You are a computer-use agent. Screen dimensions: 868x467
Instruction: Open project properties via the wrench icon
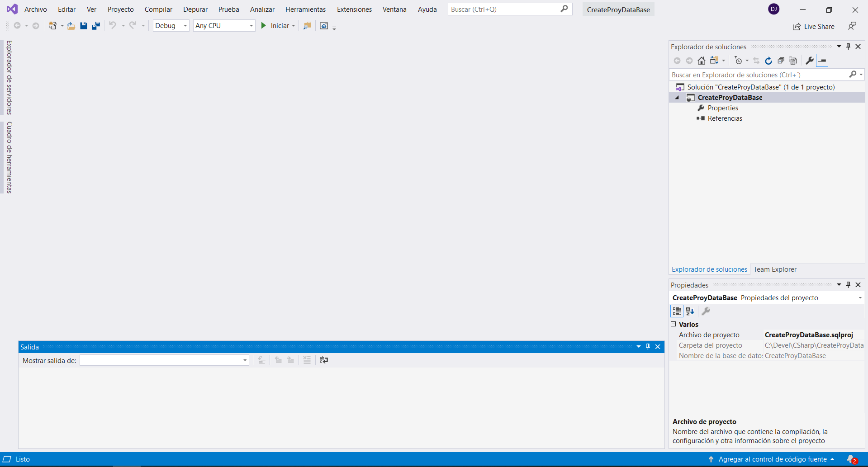coord(809,61)
